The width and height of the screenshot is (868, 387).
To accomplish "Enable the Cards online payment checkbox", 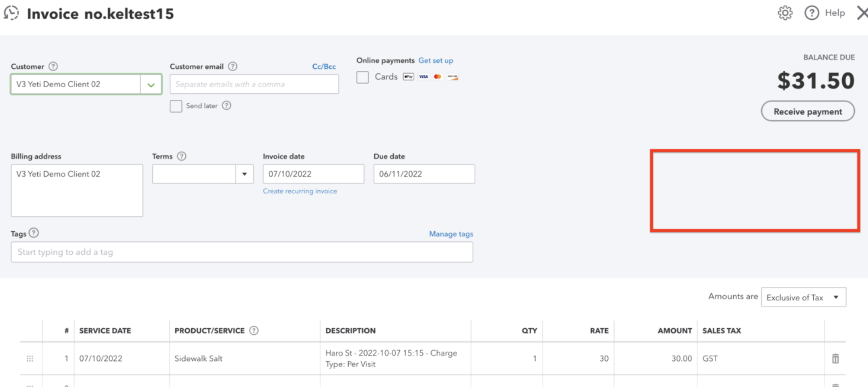I will coord(362,77).
